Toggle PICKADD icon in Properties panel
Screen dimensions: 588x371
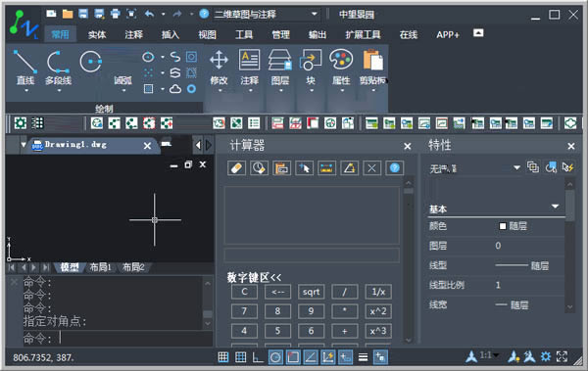coord(533,167)
